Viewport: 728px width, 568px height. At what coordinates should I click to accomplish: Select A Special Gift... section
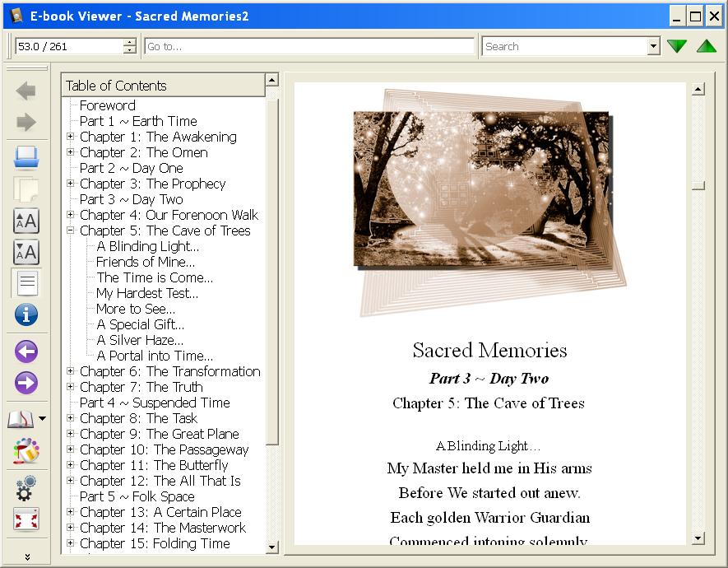(140, 324)
